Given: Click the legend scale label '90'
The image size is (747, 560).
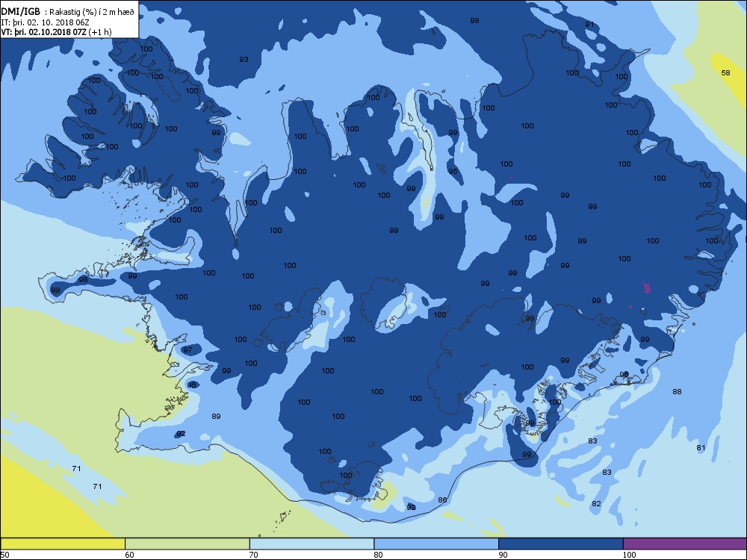Looking at the screenshot, I should click(503, 555).
